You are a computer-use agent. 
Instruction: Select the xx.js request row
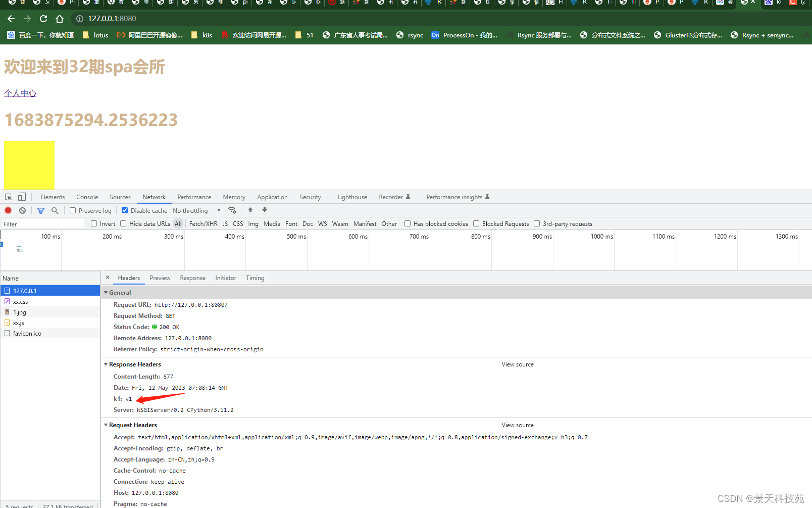[50, 322]
